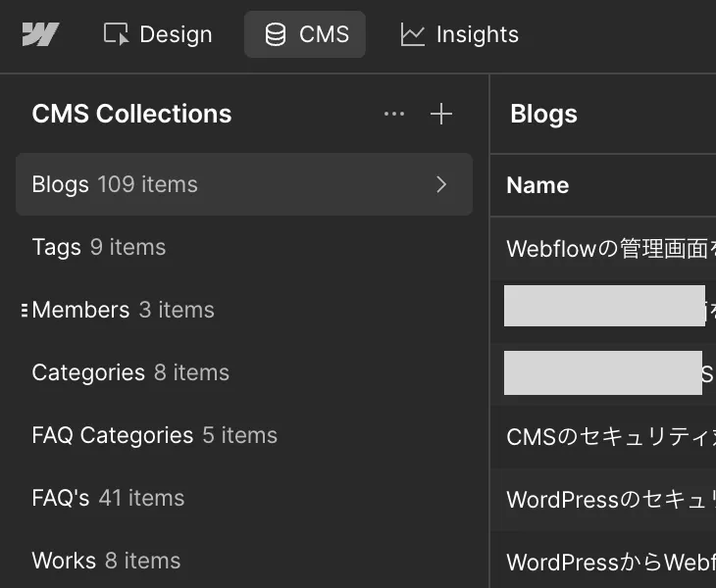The width and height of the screenshot is (716, 588).
Task: Expand the Blogs collection chevron
Action: (x=441, y=184)
